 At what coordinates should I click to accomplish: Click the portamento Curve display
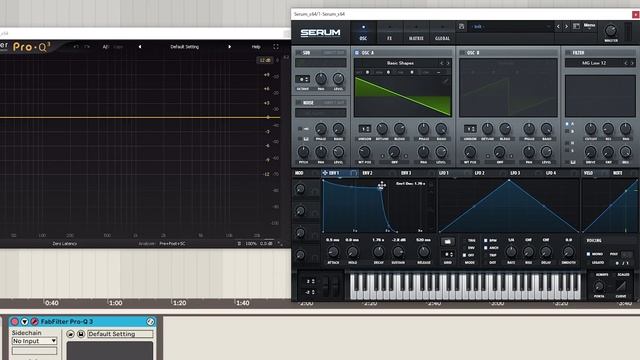621,286
